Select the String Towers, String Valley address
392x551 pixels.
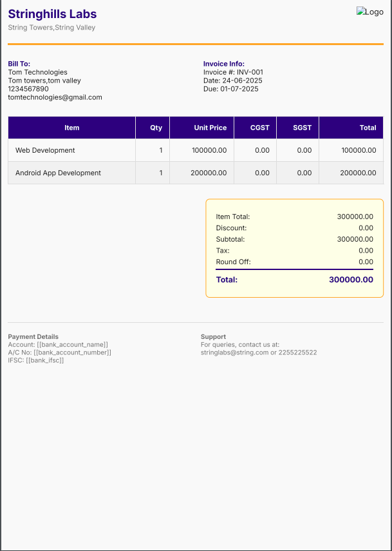[51, 28]
